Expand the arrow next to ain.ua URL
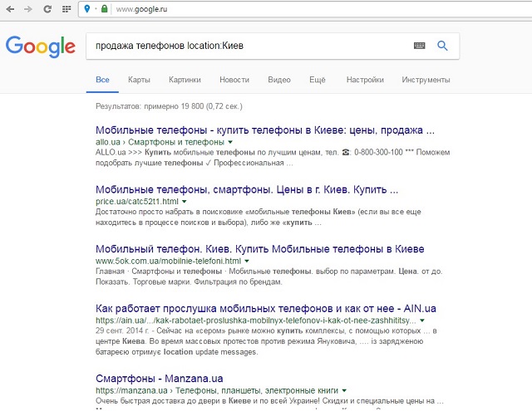 point(422,320)
